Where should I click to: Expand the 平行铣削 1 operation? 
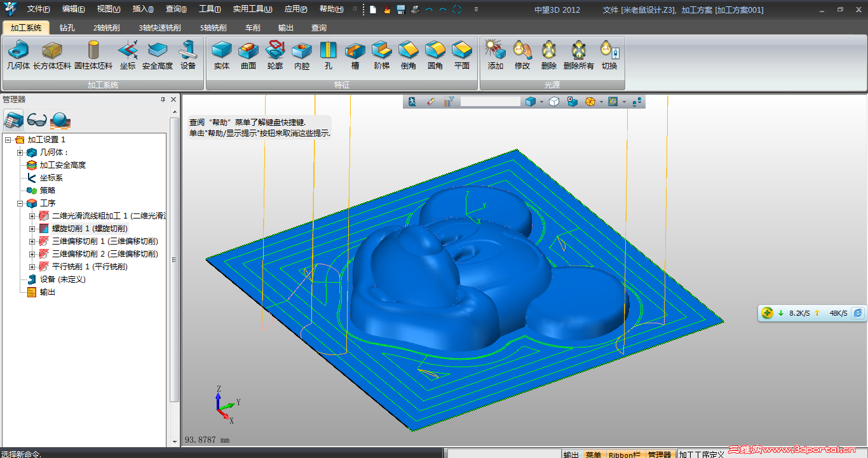coord(32,267)
